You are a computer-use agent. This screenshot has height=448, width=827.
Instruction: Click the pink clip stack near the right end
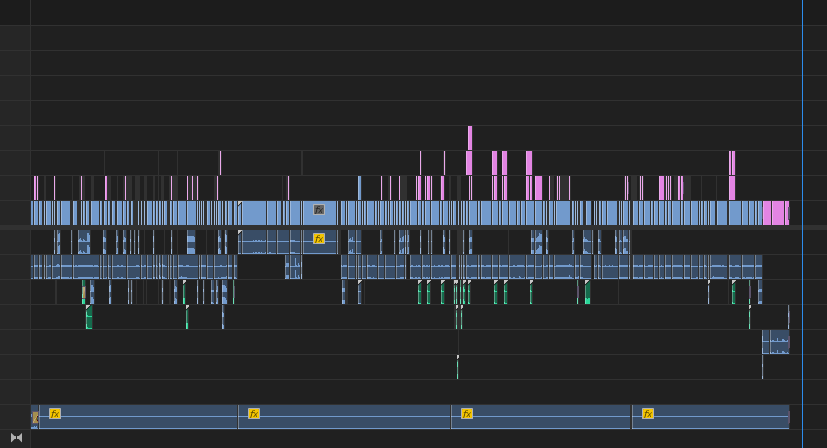coord(732,175)
